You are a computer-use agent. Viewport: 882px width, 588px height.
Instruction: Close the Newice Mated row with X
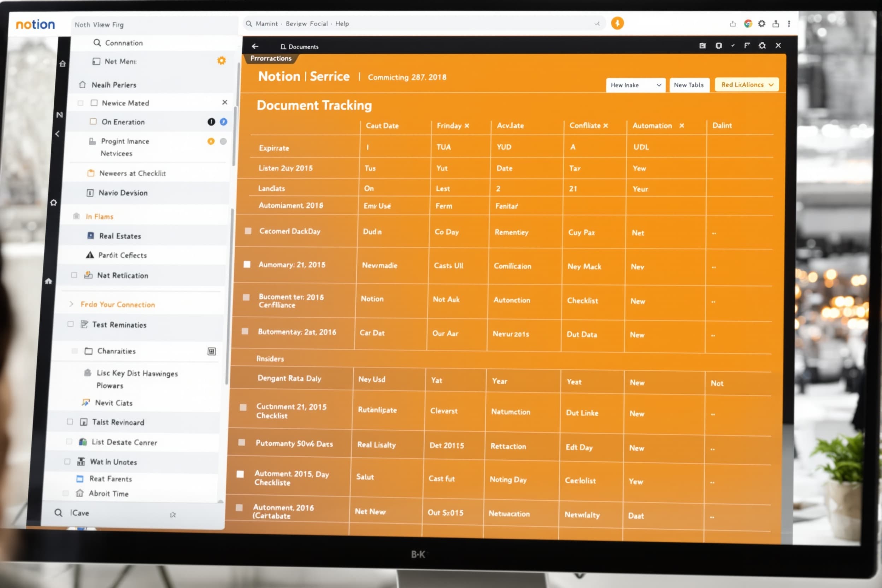click(225, 102)
